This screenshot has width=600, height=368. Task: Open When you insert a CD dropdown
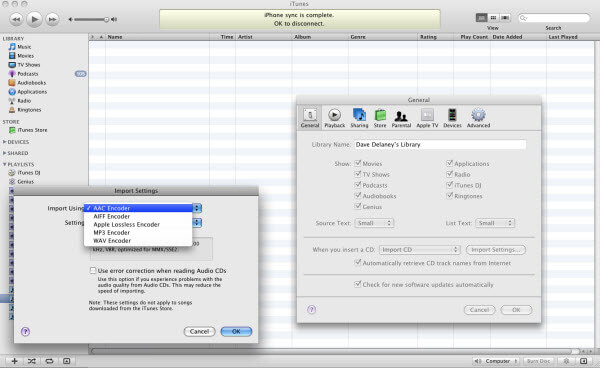[x=419, y=250]
